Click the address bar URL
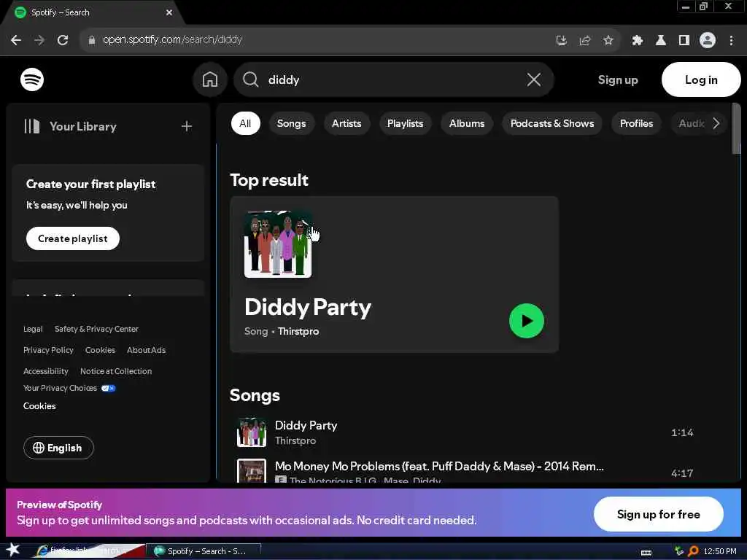The height and width of the screenshot is (560, 747). (x=172, y=39)
